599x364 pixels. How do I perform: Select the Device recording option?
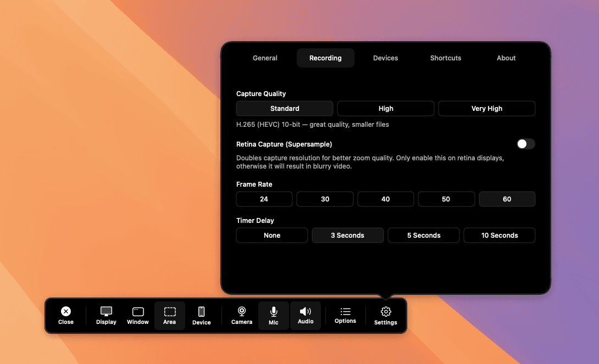pos(201,316)
